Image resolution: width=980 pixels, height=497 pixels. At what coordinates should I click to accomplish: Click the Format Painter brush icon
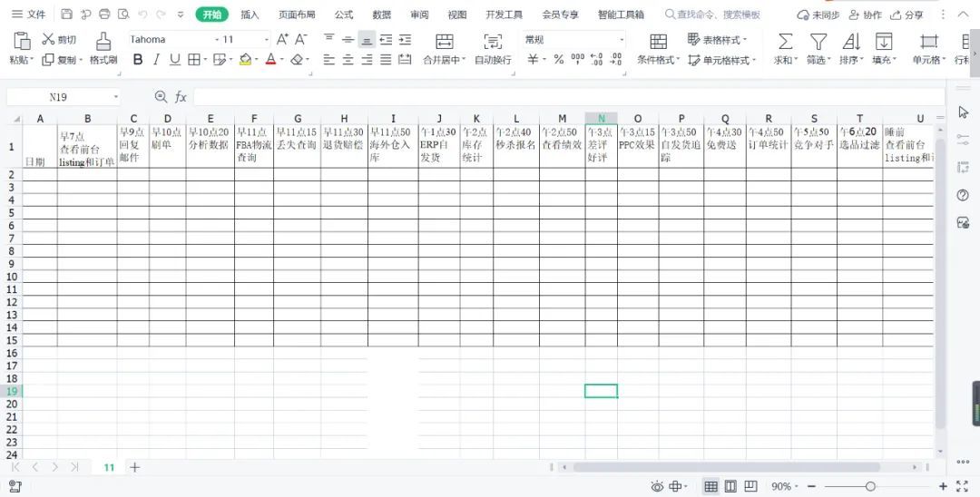click(x=103, y=41)
